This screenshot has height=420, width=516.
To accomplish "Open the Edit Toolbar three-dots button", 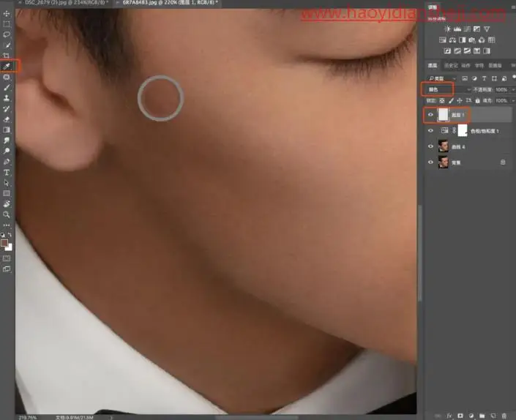I will coord(7,225).
